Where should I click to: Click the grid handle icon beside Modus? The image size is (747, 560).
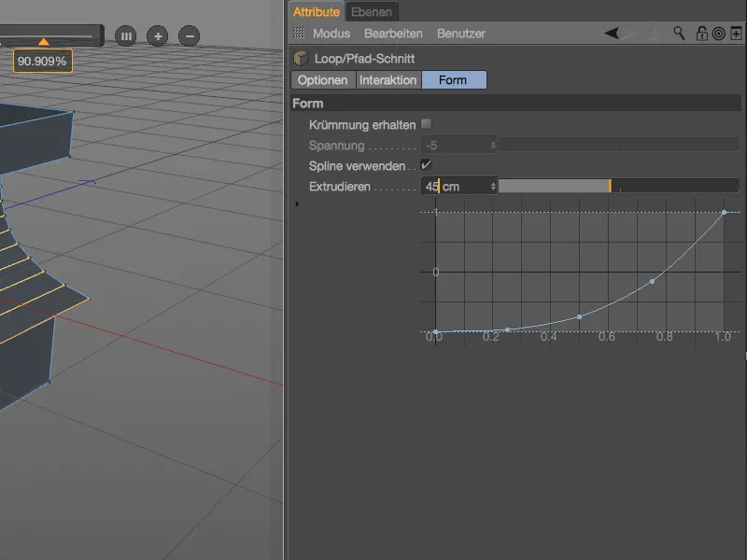pos(299,33)
